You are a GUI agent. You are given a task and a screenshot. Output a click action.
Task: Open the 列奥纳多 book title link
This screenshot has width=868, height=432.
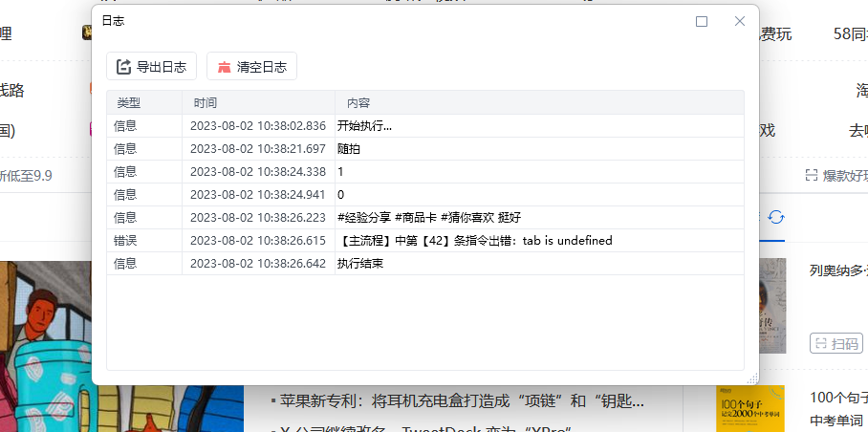coord(838,270)
